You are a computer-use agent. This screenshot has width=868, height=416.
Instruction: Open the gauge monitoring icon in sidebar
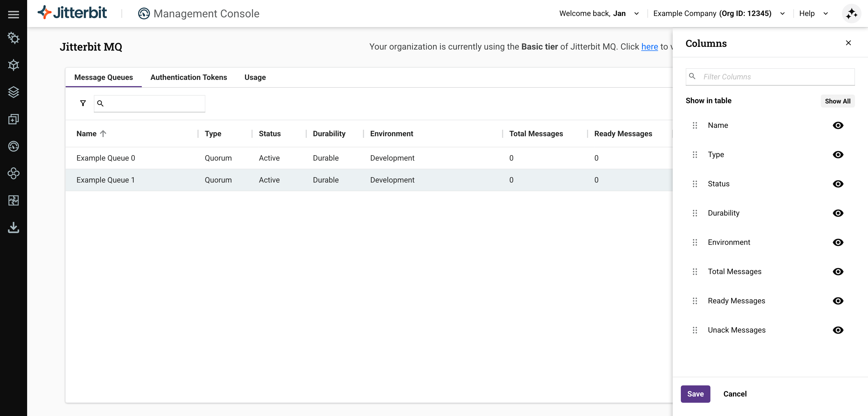[14, 146]
